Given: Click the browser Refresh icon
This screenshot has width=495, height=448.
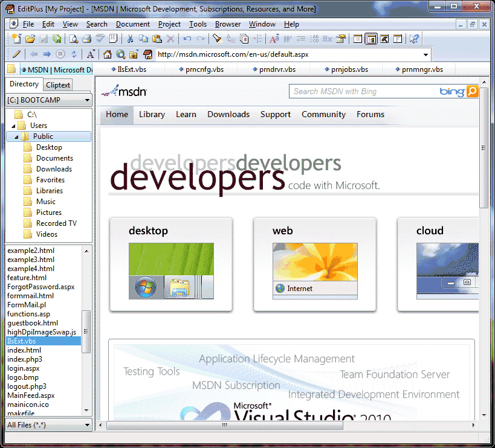Looking at the screenshot, I should (x=74, y=54).
